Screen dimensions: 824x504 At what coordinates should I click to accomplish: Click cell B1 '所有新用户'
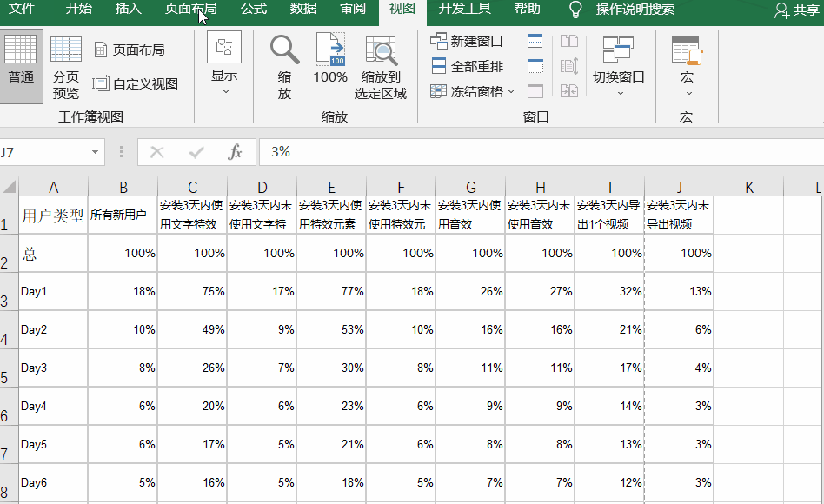(123, 215)
